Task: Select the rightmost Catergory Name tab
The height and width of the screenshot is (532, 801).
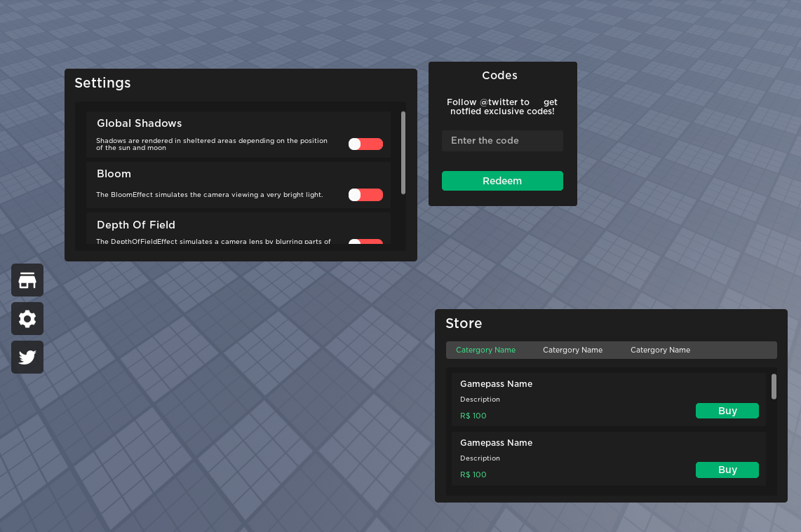Action: point(660,349)
